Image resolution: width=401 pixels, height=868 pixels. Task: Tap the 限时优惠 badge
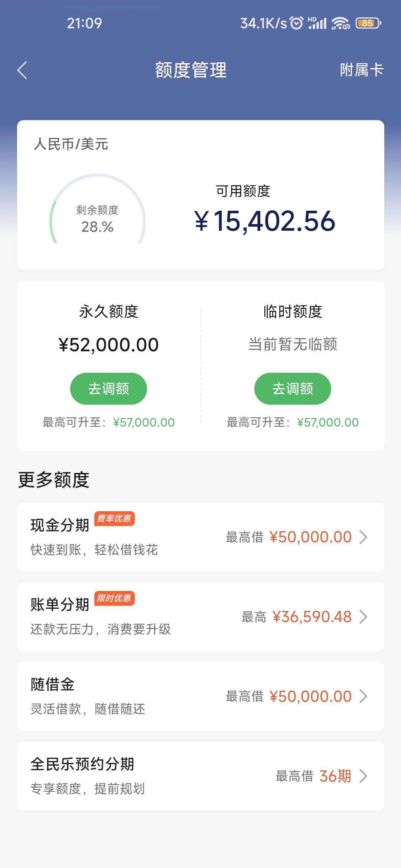pyautogui.click(x=114, y=598)
